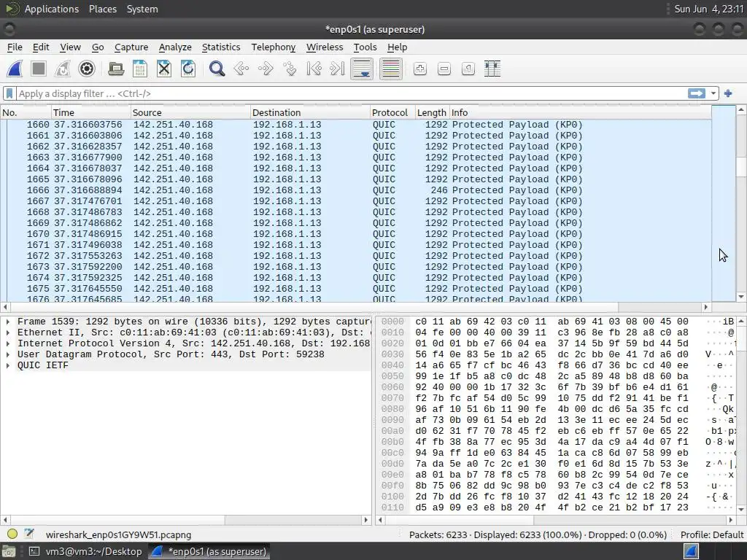This screenshot has width=747, height=560.
Task: Open expert information status circle
Action: pyautogui.click(x=12, y=534)
